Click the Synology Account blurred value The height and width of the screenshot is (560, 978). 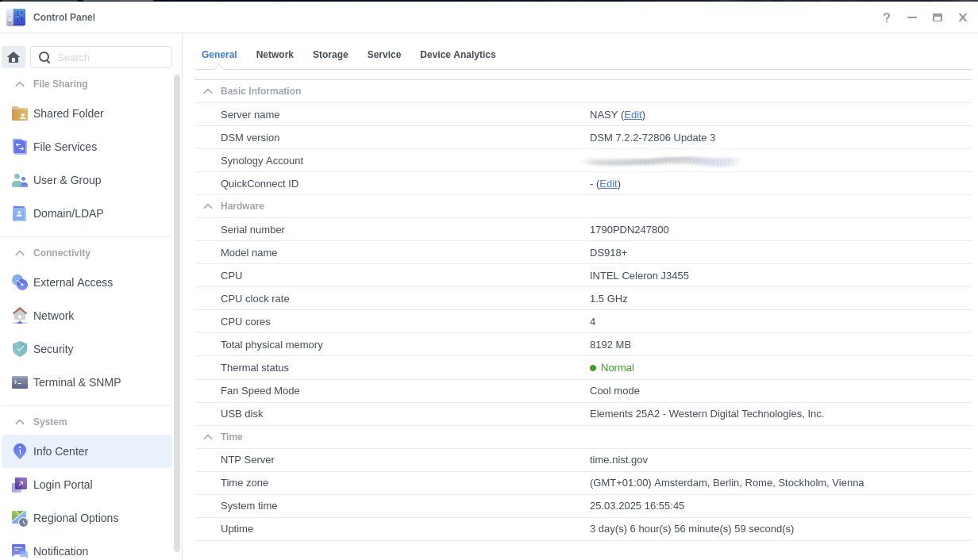tap(662, 161)
